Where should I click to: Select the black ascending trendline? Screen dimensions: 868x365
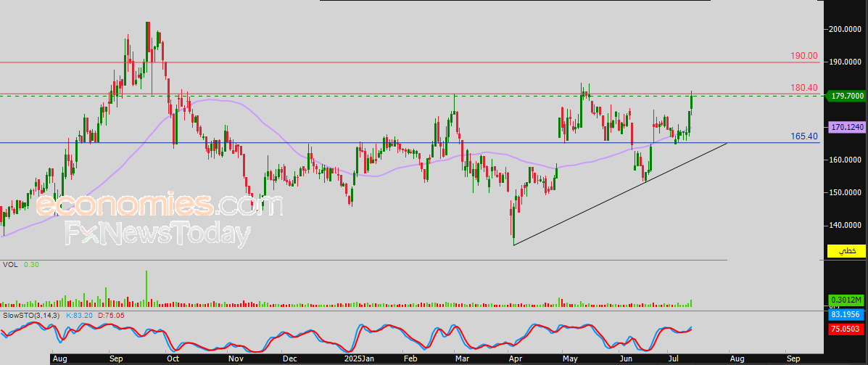[x=620, y=194]
